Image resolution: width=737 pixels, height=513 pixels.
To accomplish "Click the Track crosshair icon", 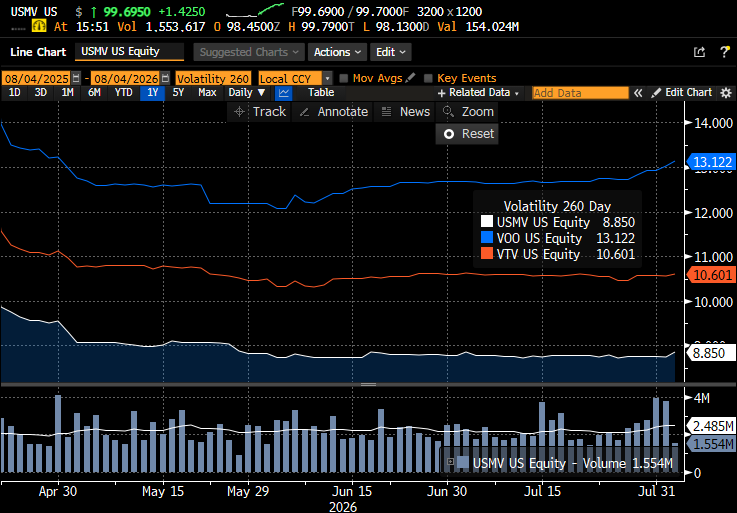I will [239, 112].
